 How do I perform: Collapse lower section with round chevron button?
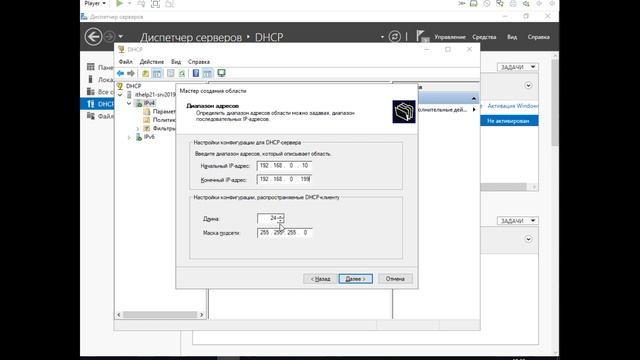point(528,239)
